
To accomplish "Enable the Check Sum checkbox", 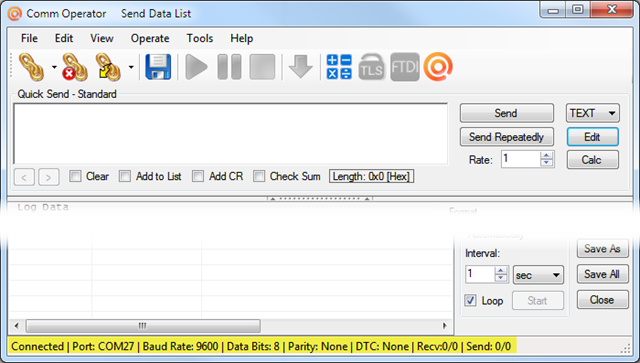I will (259, 176).
